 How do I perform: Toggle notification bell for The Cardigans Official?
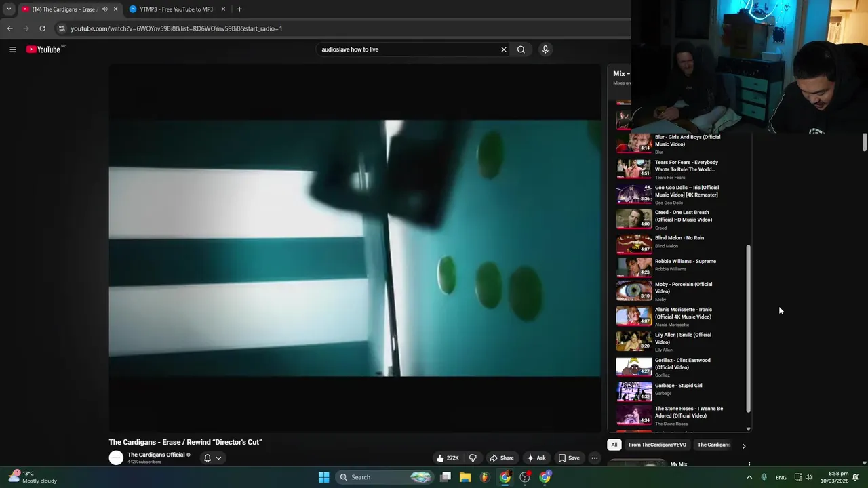point(208,457)
